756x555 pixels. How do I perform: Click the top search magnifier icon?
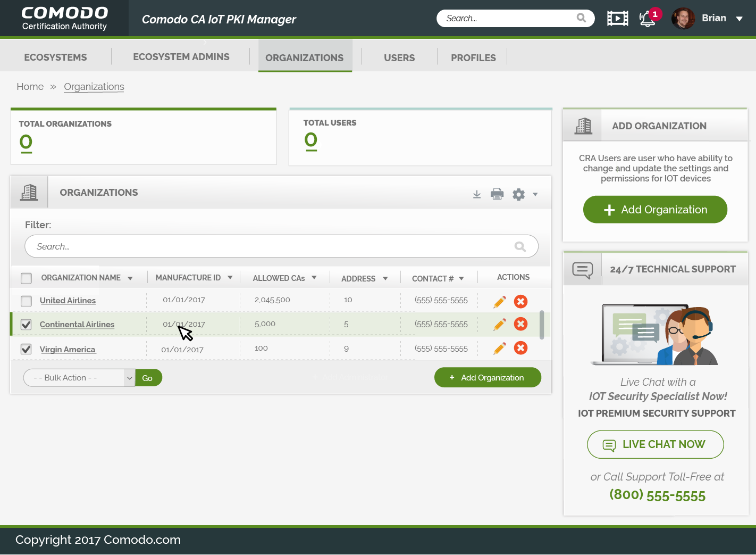581,18
